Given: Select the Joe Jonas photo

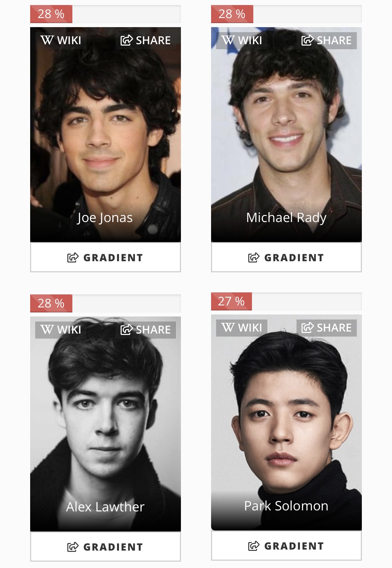Looking at the screenshot, I should (x=106, y=135).
